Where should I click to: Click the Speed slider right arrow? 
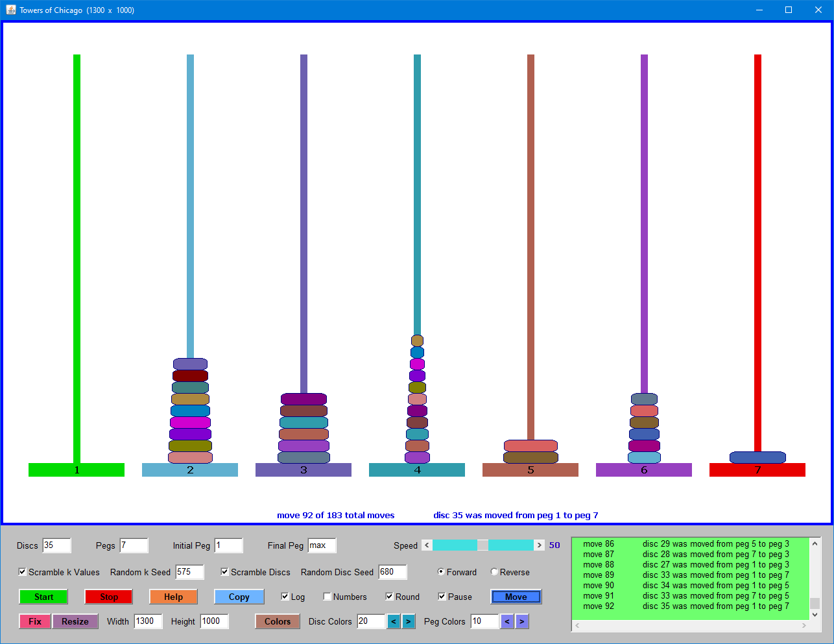(x=539, y=545)
